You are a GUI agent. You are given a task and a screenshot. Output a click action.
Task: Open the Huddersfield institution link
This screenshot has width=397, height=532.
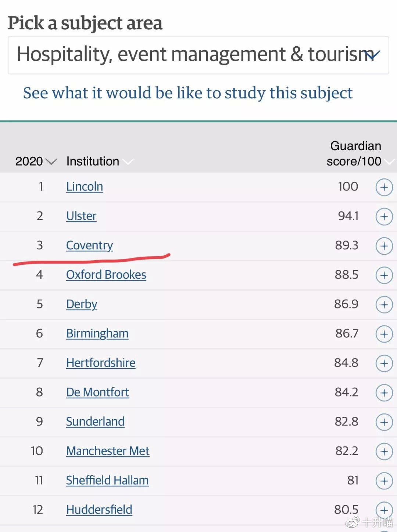tap(99, 510)
